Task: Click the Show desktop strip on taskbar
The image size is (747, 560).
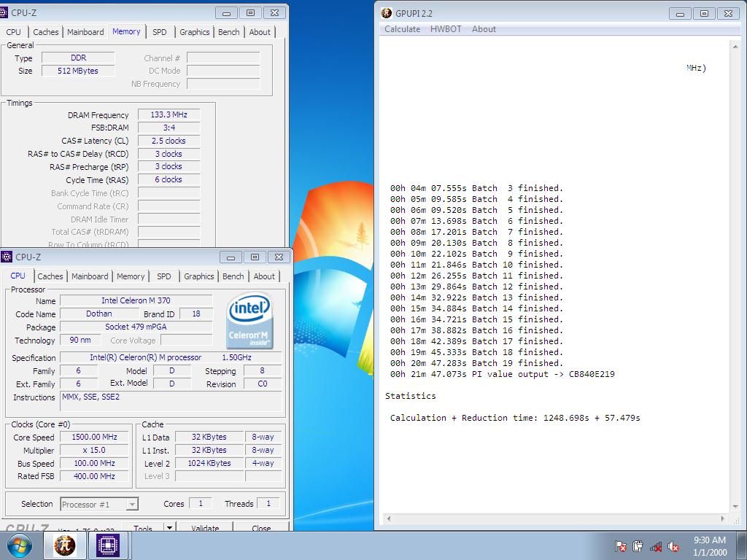Action: (x=743, y=545)
